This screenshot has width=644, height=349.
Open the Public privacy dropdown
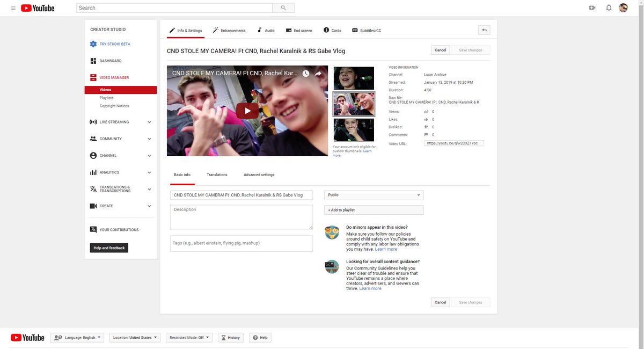(374, 195)
